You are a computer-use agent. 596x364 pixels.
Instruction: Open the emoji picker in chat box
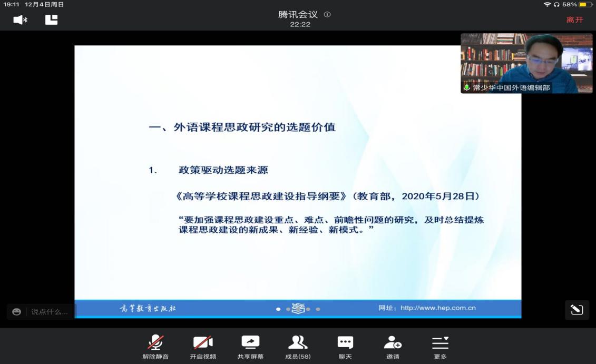pyautogui.click(x=17, y=312)
